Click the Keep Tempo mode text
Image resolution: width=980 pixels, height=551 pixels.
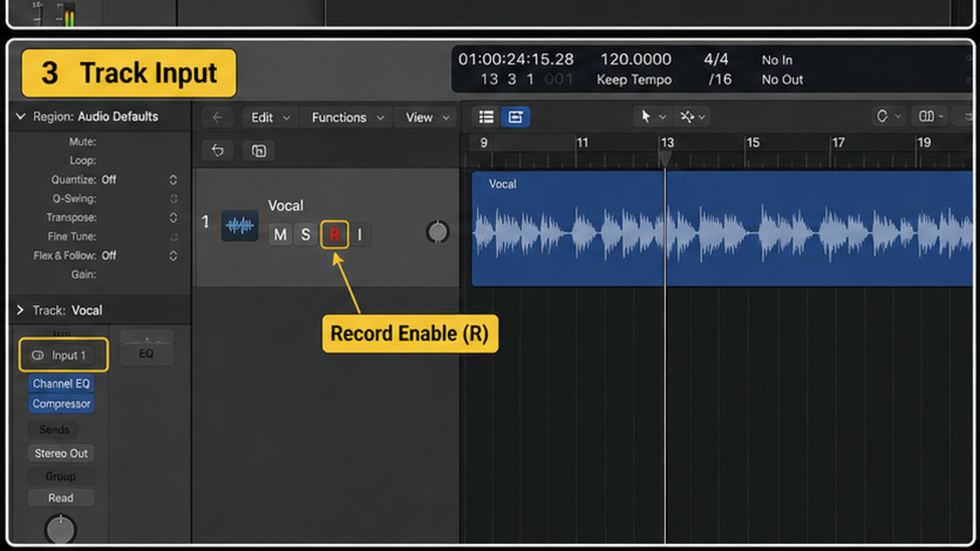pyautogui.click(x=634, y=80)
